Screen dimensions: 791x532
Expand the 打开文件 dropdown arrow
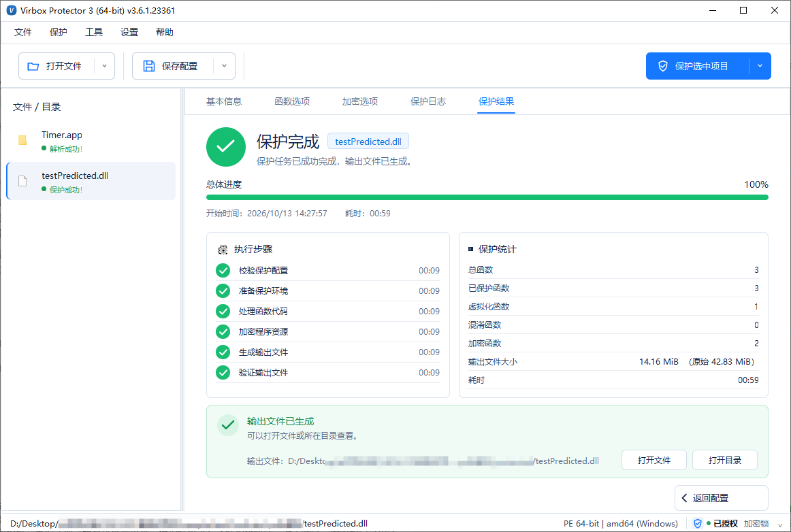104,66
